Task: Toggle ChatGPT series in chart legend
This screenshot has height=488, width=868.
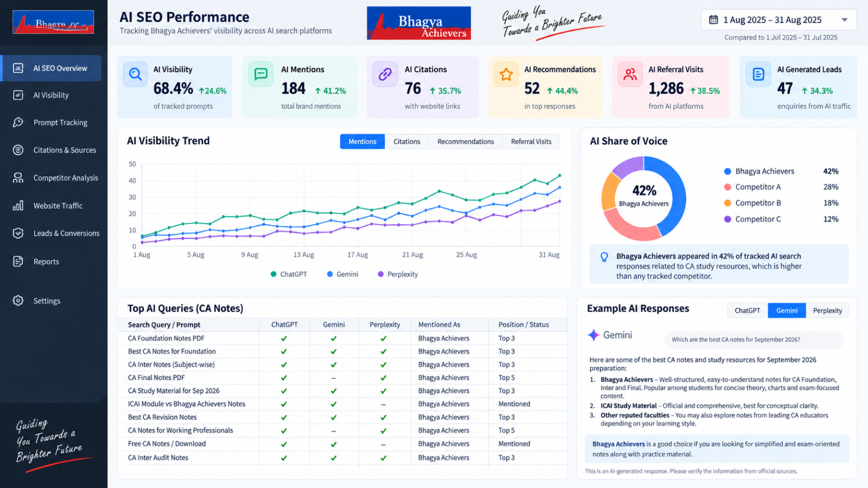Action: pyautogui.click(x=289, y=274)
